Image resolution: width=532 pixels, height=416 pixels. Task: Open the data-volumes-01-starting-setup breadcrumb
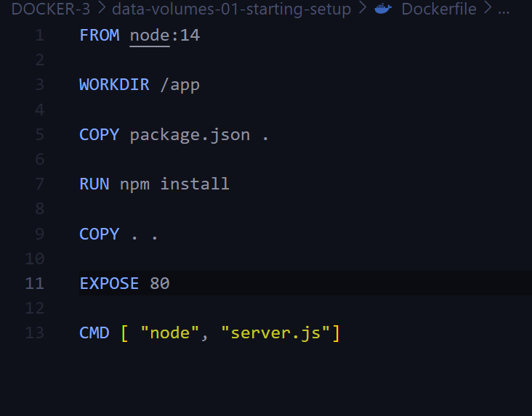click(231, 9)
